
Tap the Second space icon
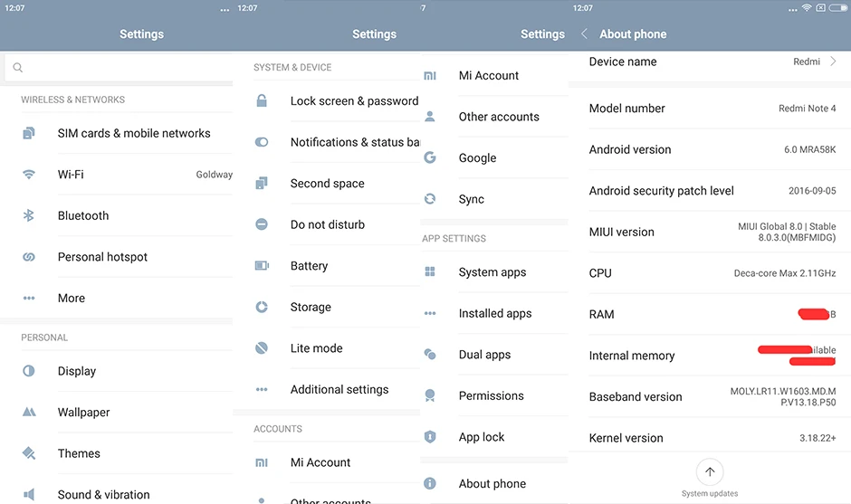(262, 184)
